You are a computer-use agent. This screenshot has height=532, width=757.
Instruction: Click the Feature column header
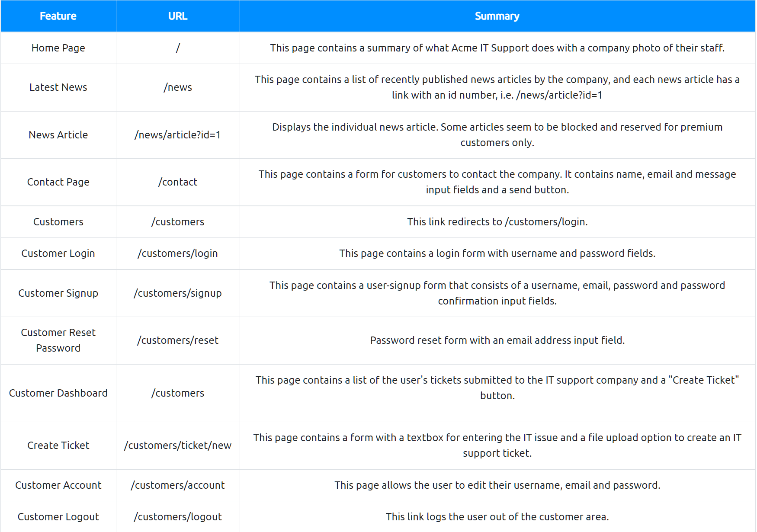[58, 16]
